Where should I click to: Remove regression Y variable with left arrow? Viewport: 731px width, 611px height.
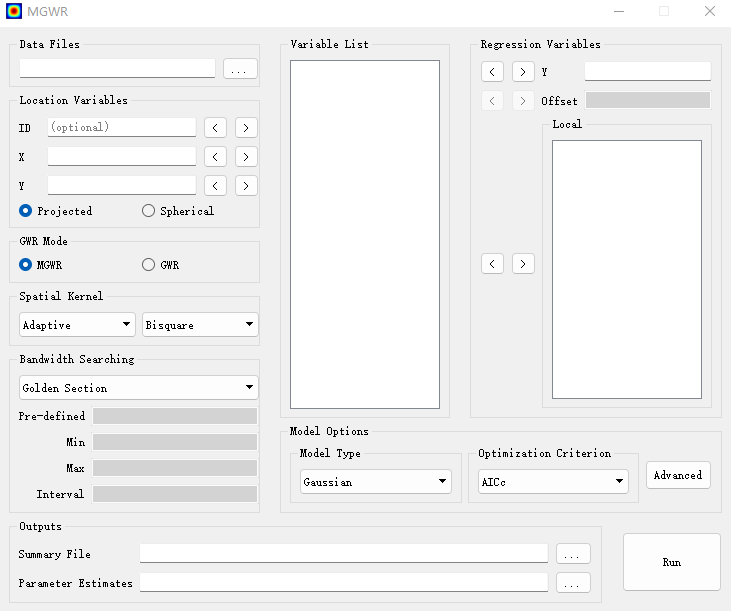pos(492,72)
